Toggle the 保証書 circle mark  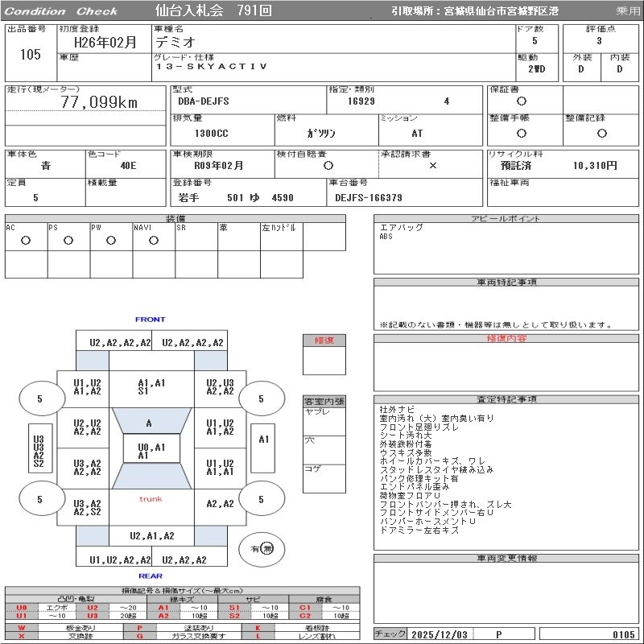(x=522, y=101)
